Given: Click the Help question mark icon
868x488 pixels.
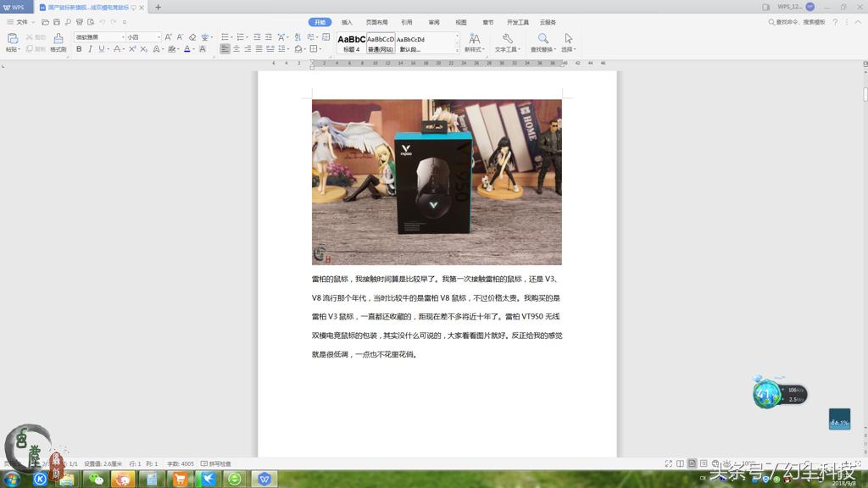Looking at the screenshot, I should (x=835, y=22).
